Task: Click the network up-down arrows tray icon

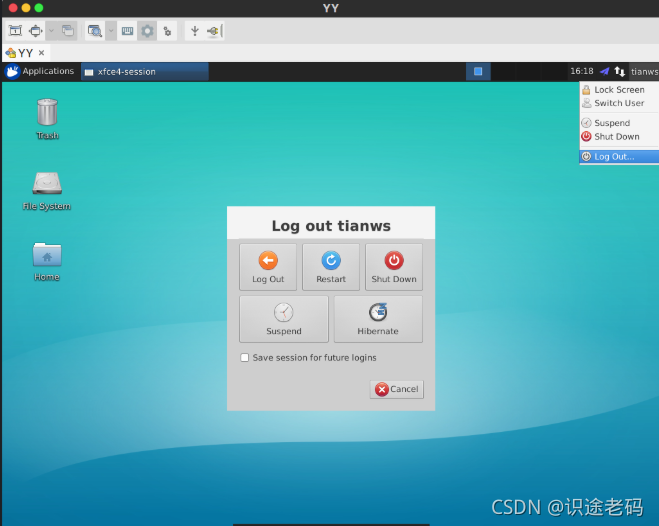Action: (619, 71)
